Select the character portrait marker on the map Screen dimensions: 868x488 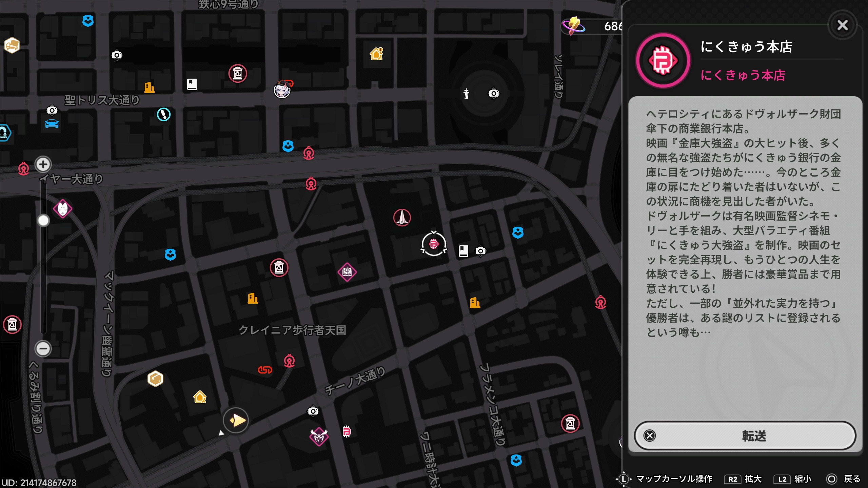coord(282,90)
